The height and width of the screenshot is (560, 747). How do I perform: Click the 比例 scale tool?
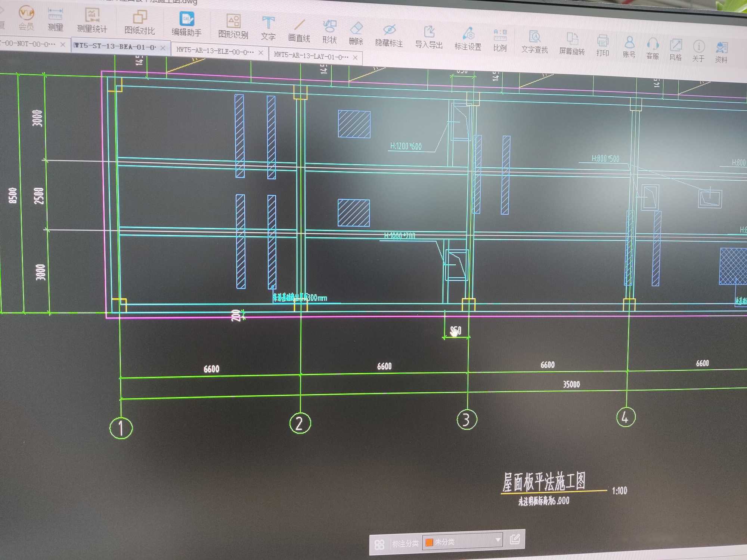click(x=500, y=40)
